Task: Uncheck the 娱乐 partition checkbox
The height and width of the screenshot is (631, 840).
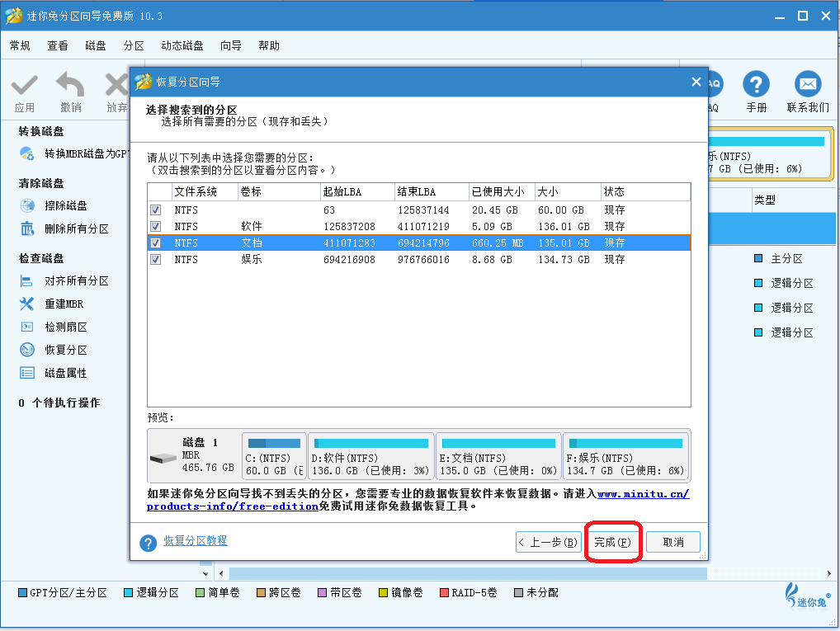Action: 155,260
